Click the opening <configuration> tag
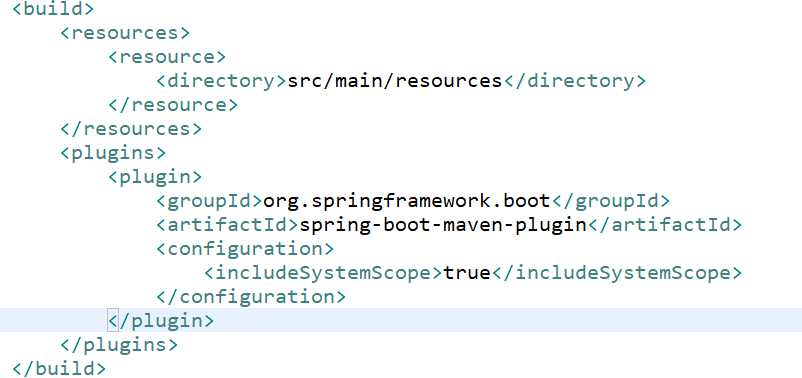 click(245, 249)
